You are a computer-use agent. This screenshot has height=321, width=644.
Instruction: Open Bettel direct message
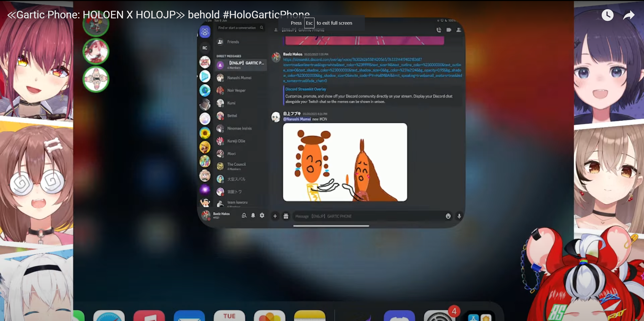point(241,116)
